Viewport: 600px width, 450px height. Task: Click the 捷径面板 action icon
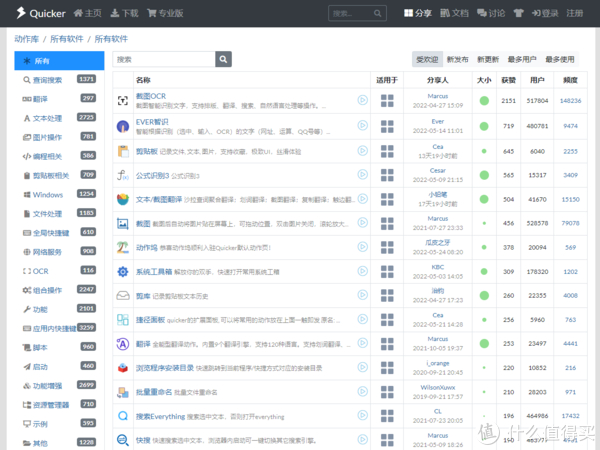pyautogui.click(x=122, y=320)
